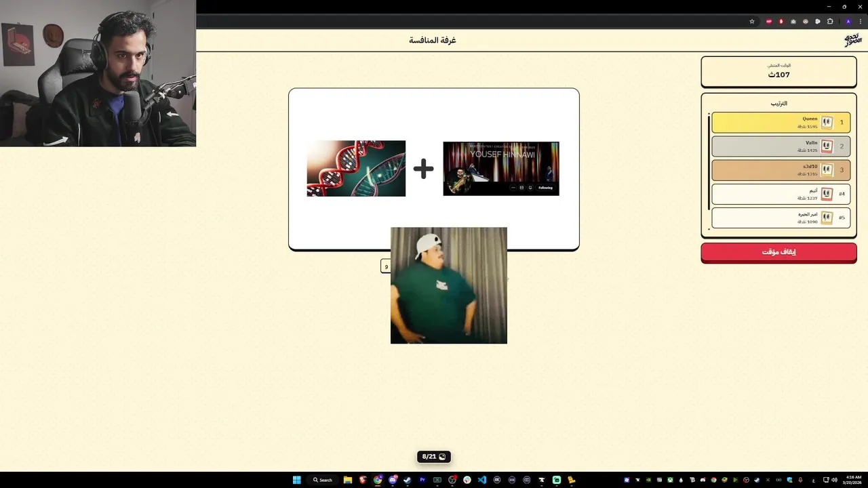The width and height of the screenshot is (868, 488).
Task: Open the Chrome three-dot menu
Action: point(861,22)
